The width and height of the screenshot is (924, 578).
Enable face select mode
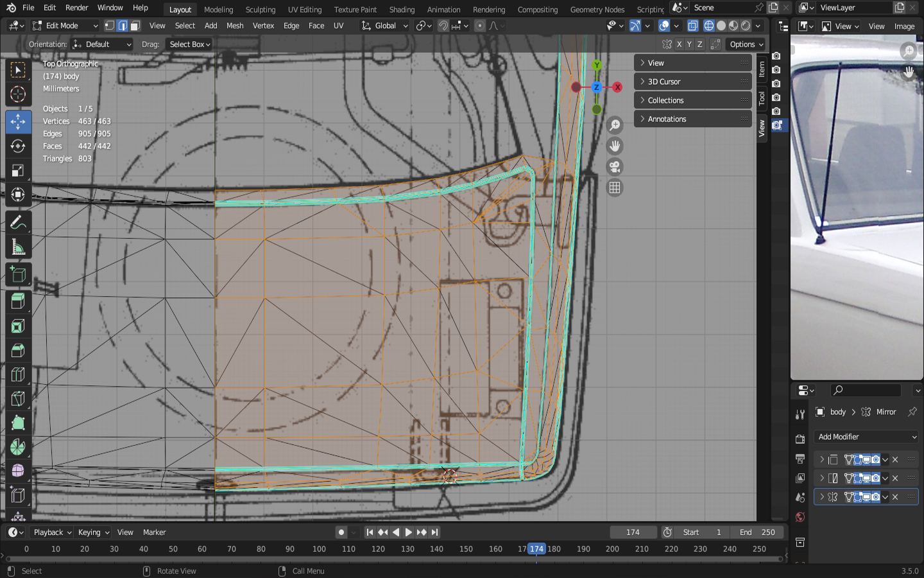pyautogui.click(x=135, y=26)
